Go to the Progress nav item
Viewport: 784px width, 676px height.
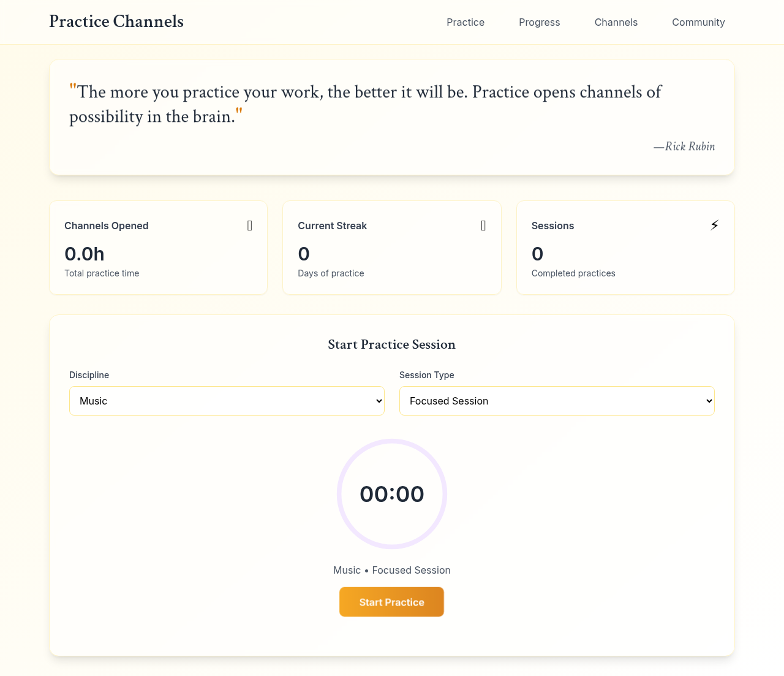click(x=539, y=22)
